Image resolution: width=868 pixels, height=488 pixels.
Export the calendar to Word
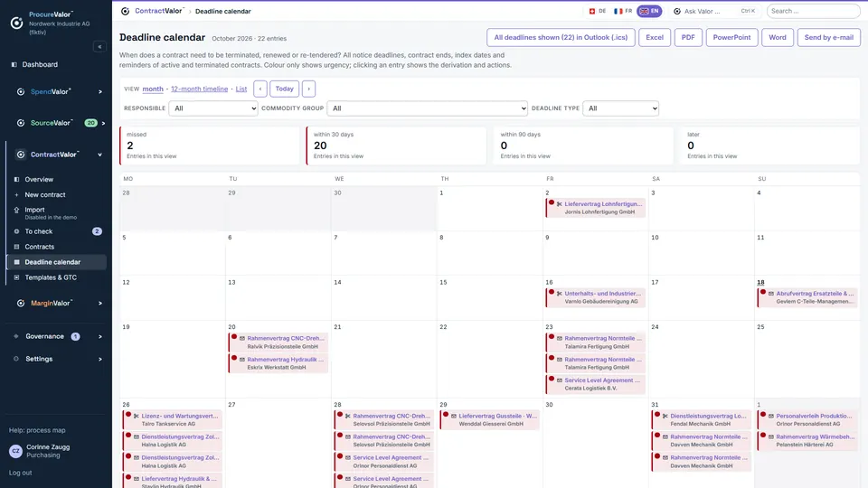coord(778,38)
